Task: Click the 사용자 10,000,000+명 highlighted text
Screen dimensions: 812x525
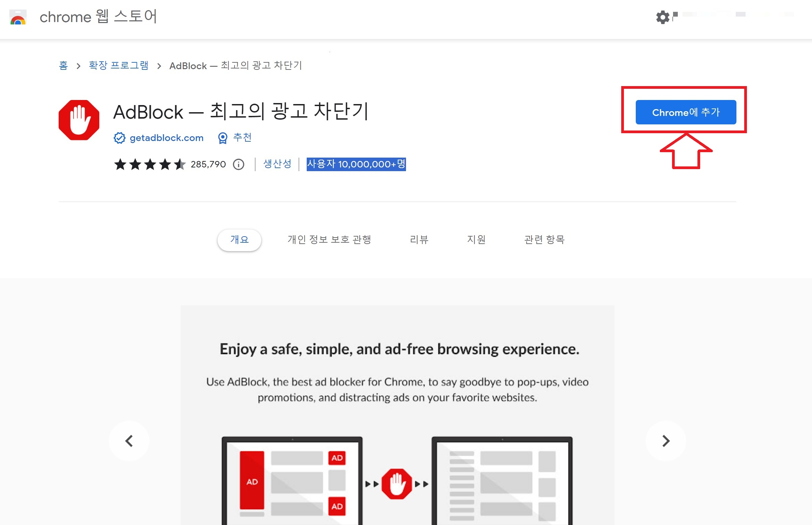Action: pos(356,164)
